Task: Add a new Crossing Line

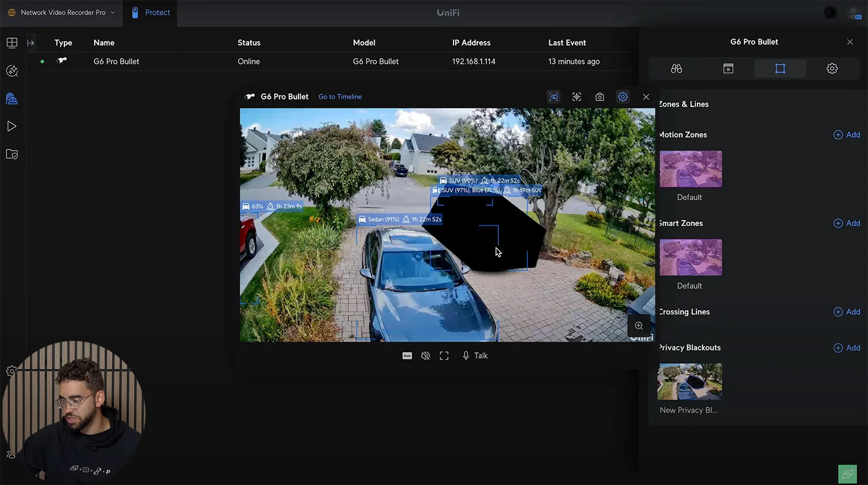Action: coord(847,312)
